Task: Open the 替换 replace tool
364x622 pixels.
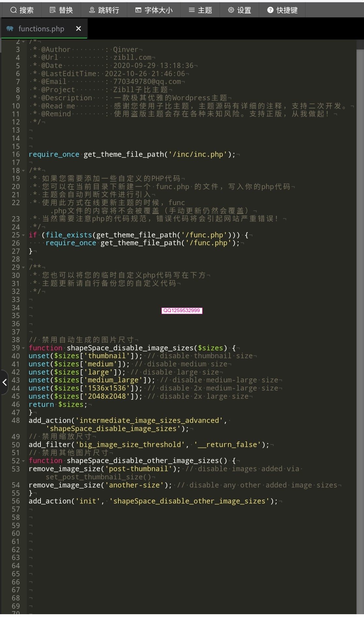Action: (61, 10)
